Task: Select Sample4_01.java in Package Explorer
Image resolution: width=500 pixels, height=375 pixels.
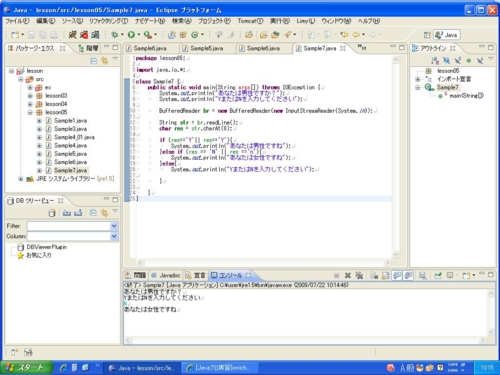Action: point(74,137)
